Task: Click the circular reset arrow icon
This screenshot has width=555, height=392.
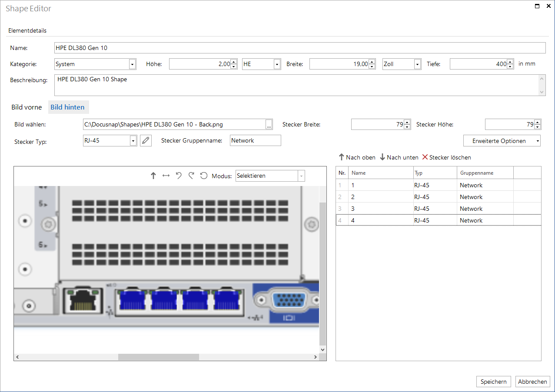Action: click(x=203, y=176)
